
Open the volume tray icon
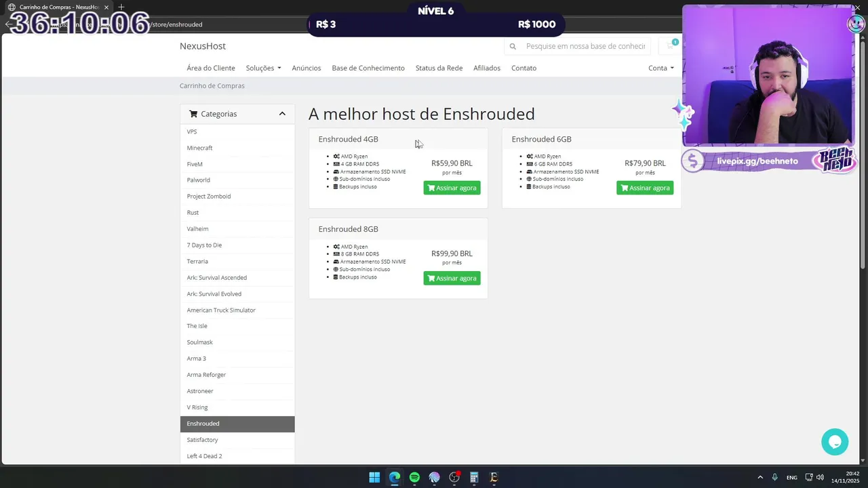pyautogui.click(x=821, y=477)
